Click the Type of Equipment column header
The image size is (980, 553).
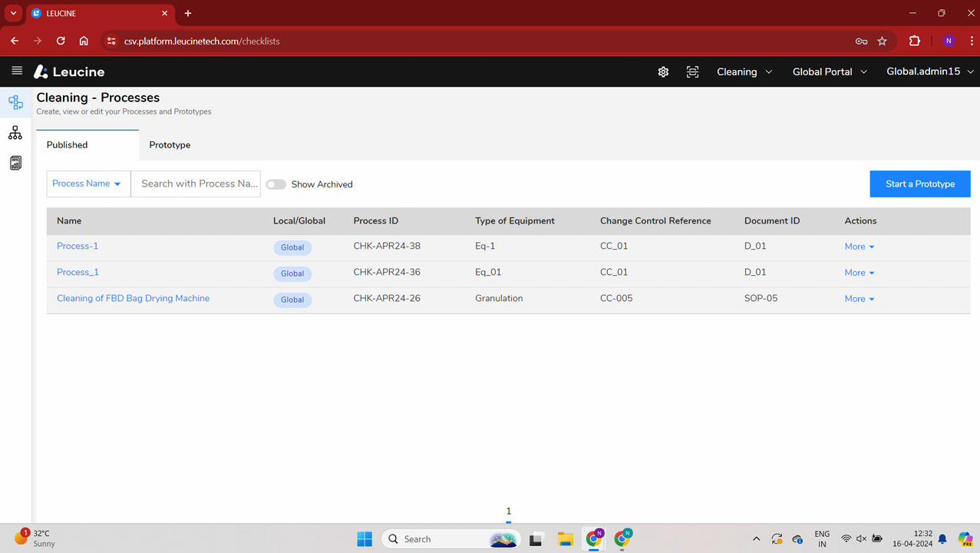pos(515,220)
